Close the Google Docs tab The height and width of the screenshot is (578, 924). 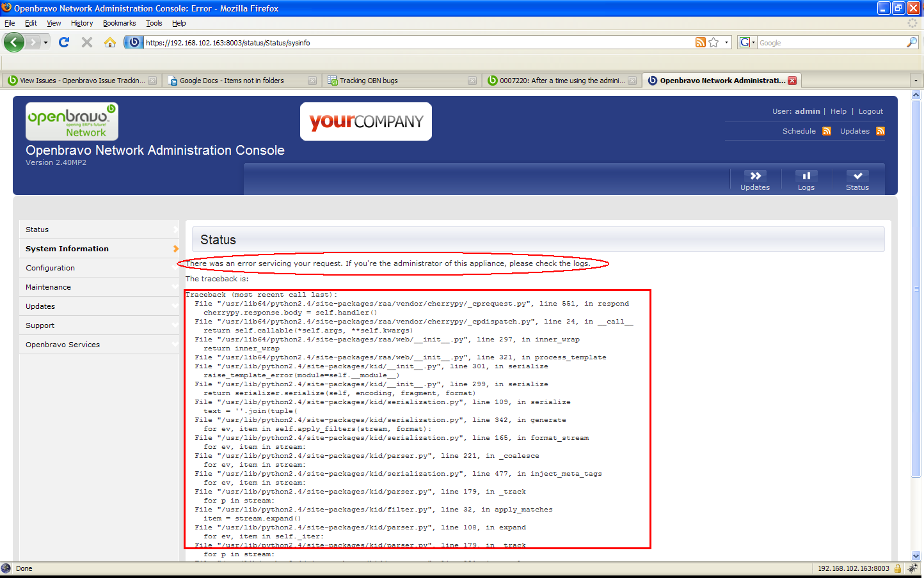point(312,81)
